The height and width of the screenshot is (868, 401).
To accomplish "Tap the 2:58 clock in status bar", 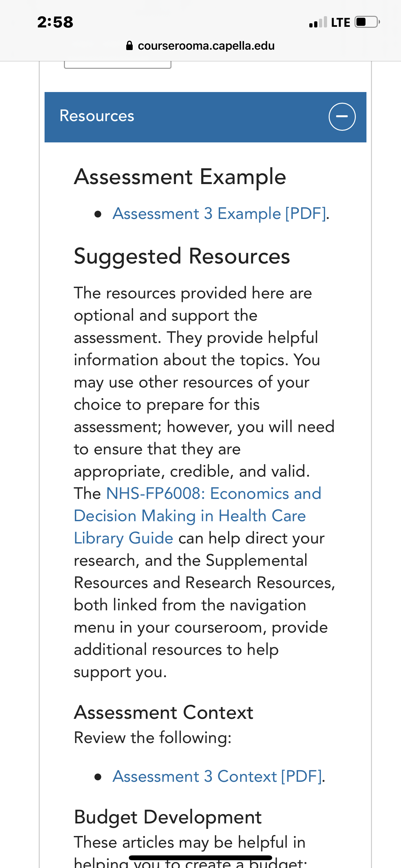I will tap(55, 22).
